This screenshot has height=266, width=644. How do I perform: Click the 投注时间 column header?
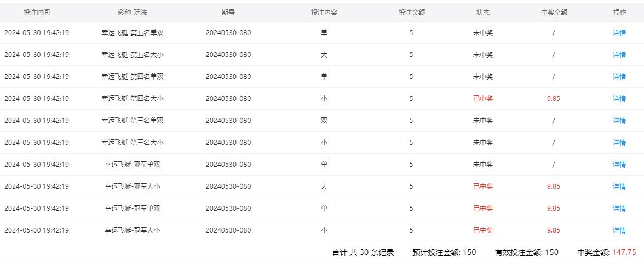(x=37, y=13)
